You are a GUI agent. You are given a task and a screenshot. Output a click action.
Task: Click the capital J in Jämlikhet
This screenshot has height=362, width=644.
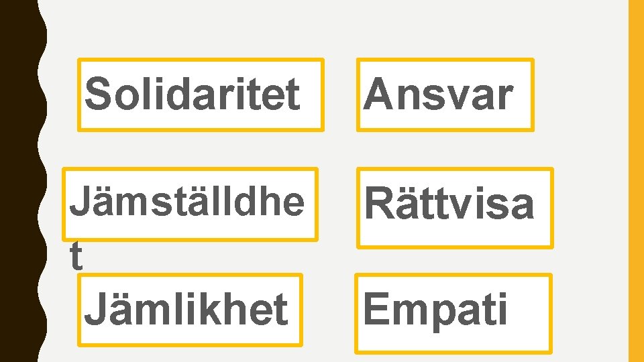point(95,309)
